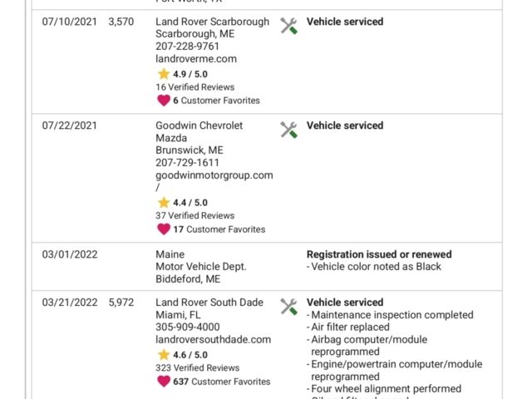View the 37 Verified Reviews

point(195,216)
